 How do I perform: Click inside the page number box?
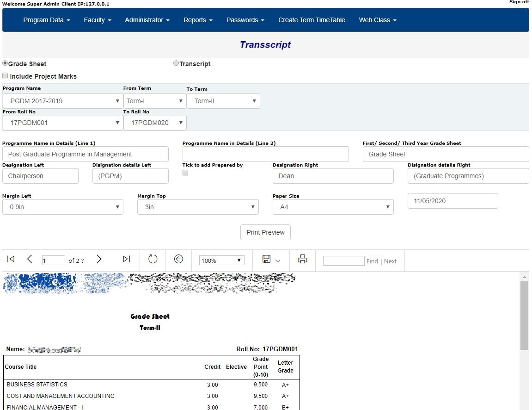point(53,260)
